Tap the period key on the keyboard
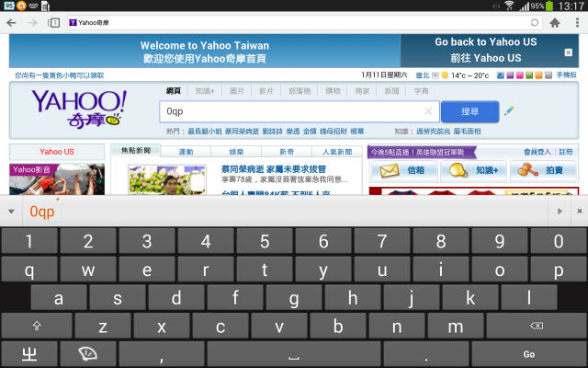This screenshot has height=368, width=588. click(x=426, y=354)
